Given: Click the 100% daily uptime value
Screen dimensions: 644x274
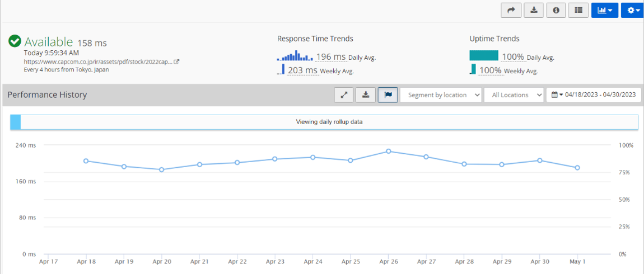Looking at the screenshot, I should (x=513, y=57).
